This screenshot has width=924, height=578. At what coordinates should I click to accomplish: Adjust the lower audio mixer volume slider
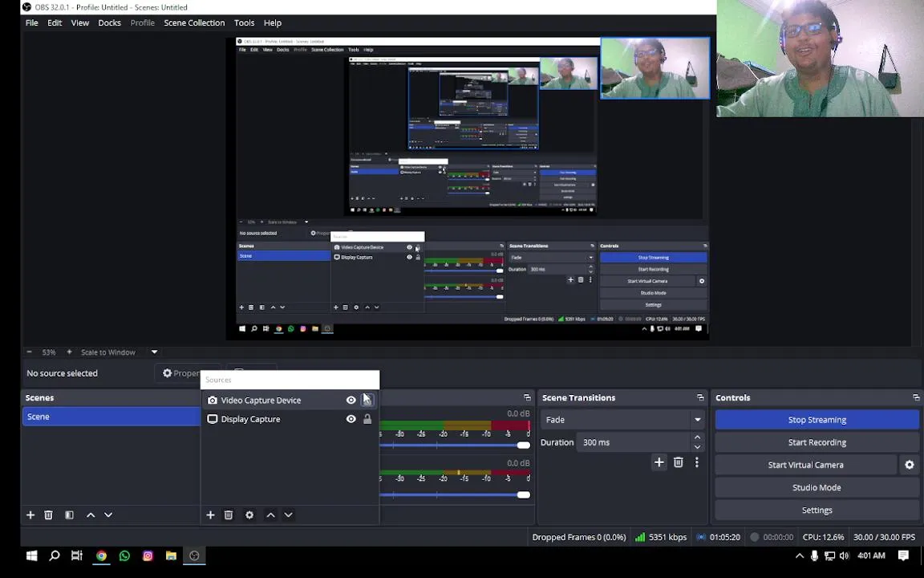pos(523,495)
